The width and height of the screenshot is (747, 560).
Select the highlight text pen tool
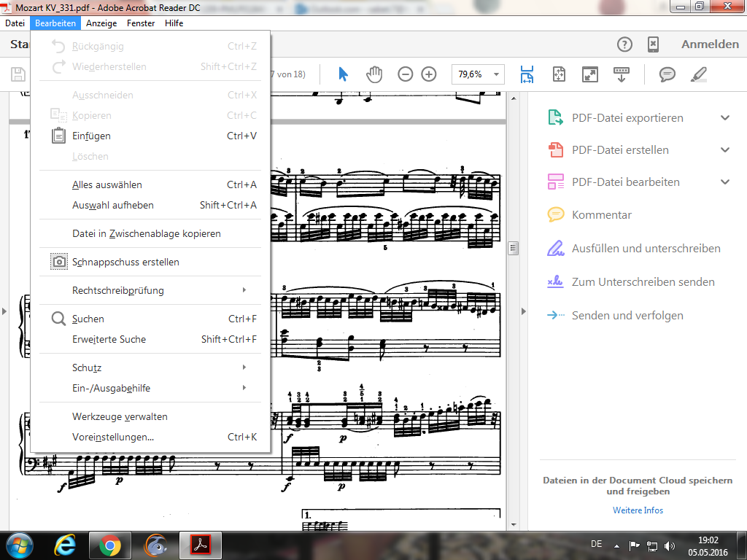pyautogui.click(x=698, y=74)
